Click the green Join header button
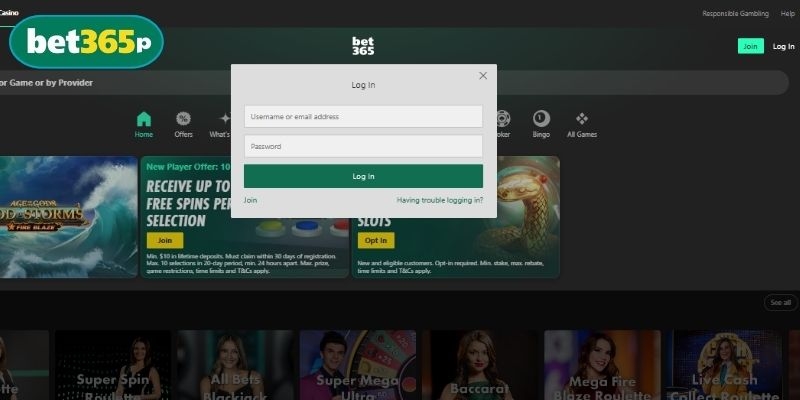This screenshot has width=800, height=400. pyautogui.click(x=751, y=46)
